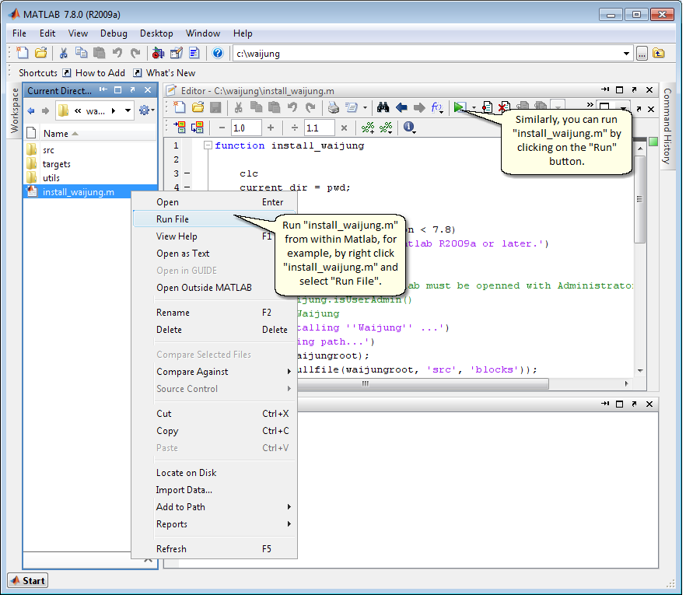Expand the Reports submenu
Screen dimensions: 700x595
[215, 524]
